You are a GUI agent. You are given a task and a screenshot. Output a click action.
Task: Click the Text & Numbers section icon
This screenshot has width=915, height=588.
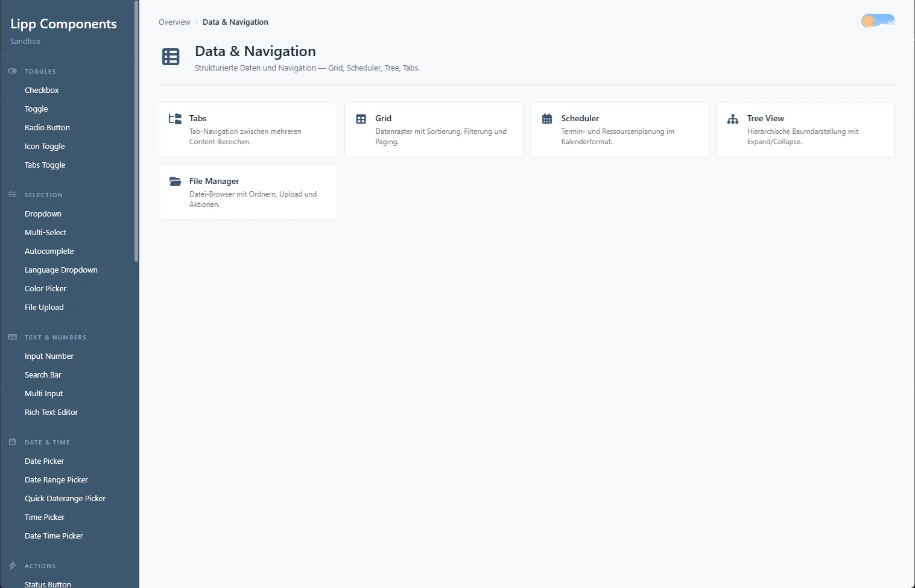pyautogui.click(x=12, y=337)
